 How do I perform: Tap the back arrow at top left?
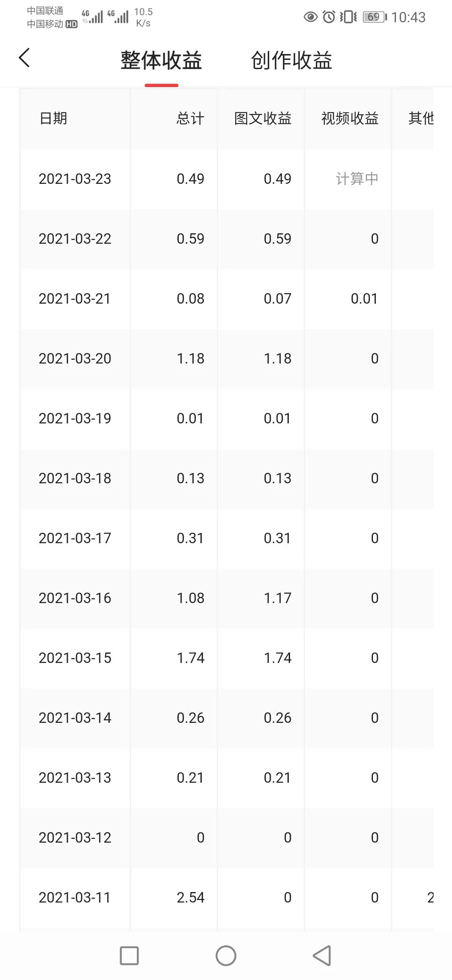[24, 58]
